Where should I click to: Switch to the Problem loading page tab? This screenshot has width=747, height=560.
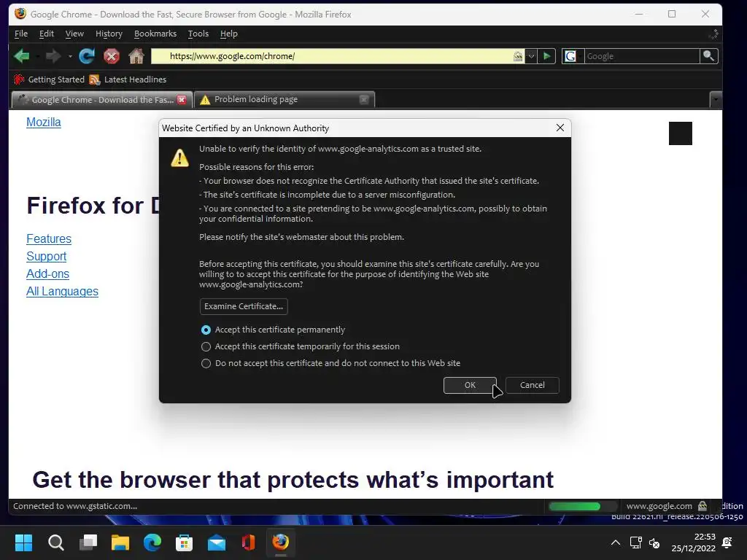pos(285,99)
